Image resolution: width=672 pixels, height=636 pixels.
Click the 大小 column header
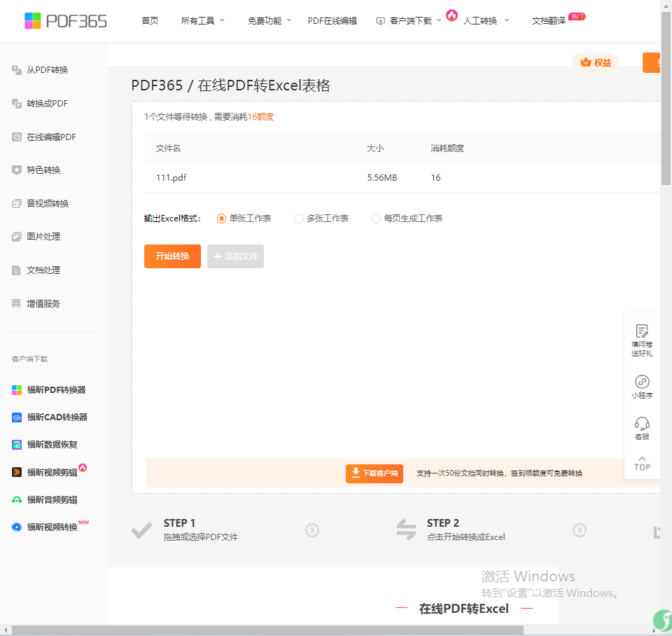tap(375, 148)
